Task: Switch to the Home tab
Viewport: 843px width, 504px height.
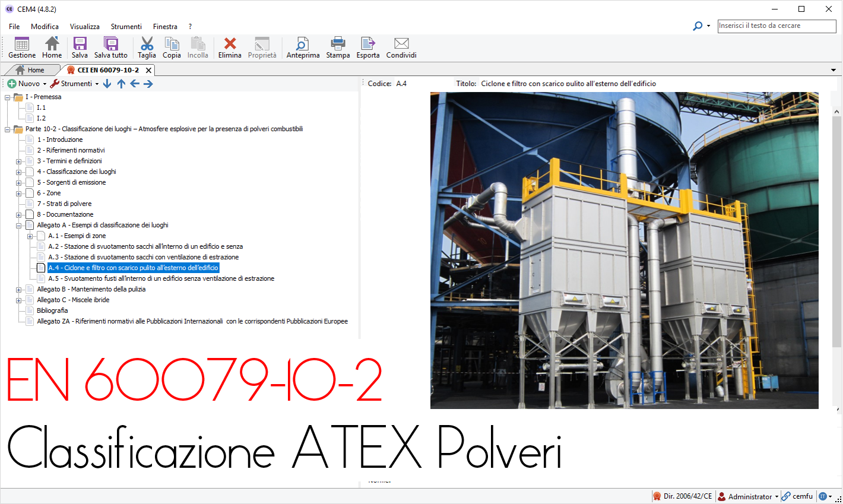Action: (36, 70)
